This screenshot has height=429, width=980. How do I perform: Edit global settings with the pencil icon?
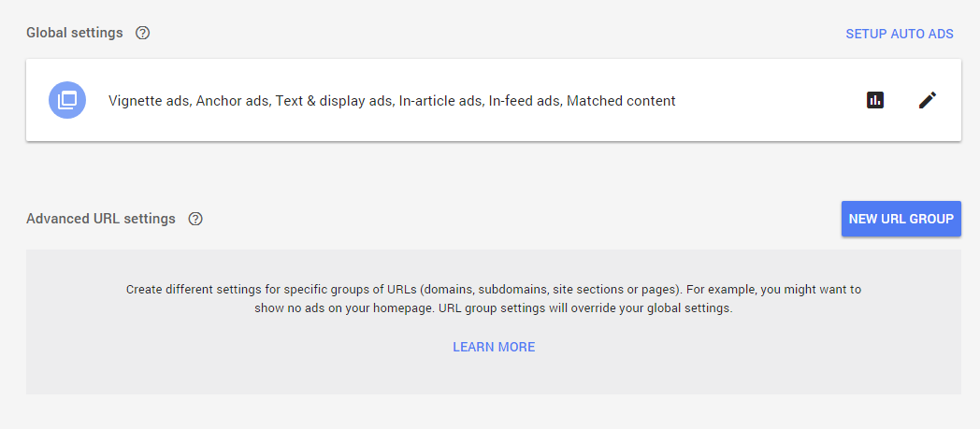tap(928, 100)
